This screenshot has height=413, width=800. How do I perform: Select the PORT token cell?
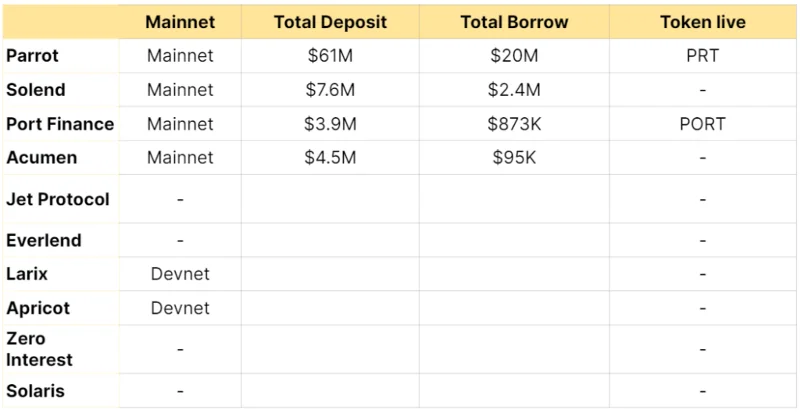click(x=703, y=124)
